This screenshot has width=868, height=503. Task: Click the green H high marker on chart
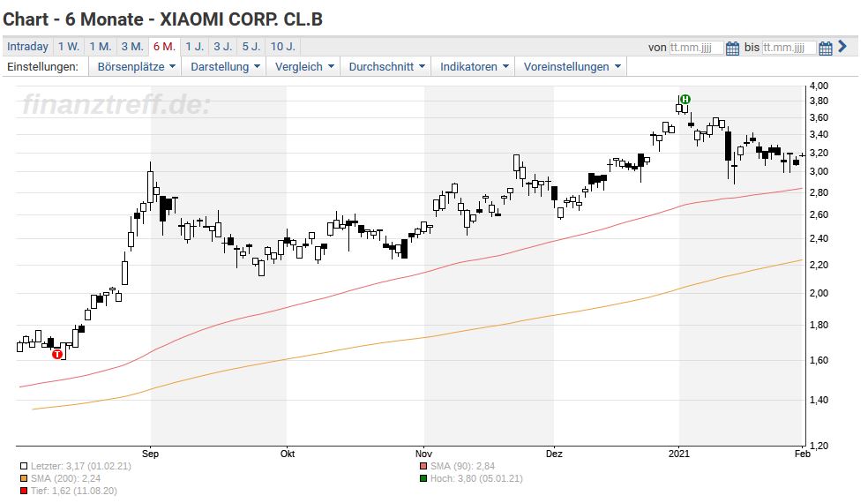[685, 99]
